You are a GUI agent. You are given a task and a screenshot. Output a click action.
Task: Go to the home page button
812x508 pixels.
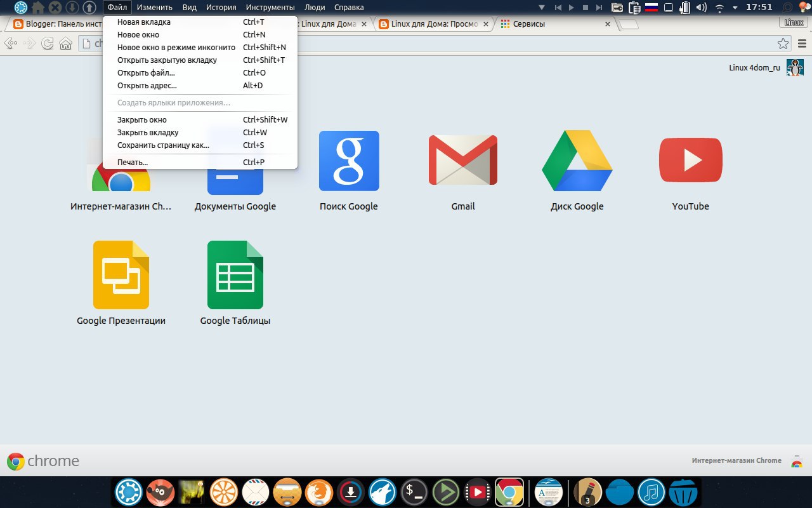point(65,43)
